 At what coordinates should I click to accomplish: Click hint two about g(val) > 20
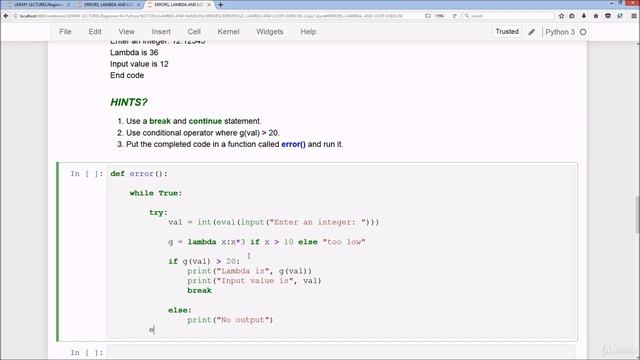coord(203,133)
